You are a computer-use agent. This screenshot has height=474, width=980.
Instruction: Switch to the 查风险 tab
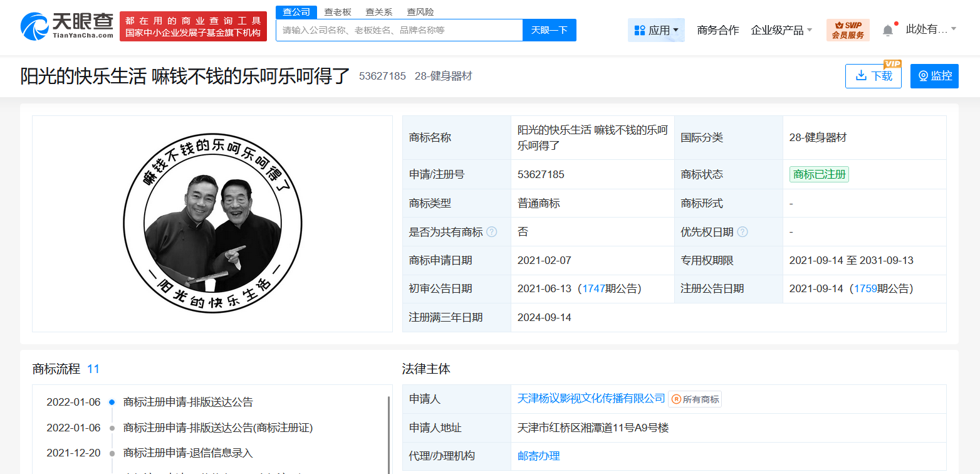click(420, 12)
